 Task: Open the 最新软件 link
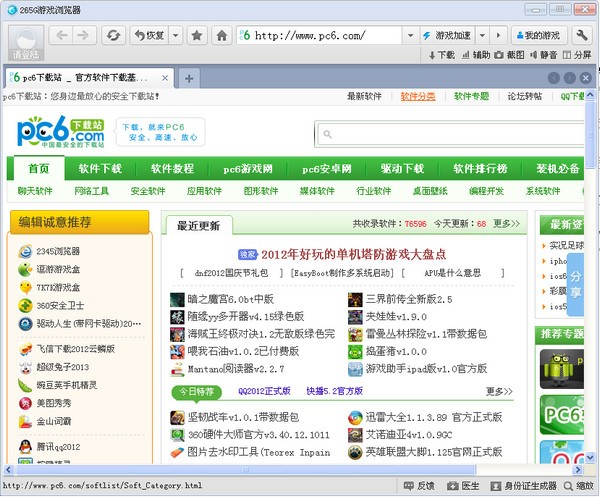pyautogui.click(x=364, y=96)
